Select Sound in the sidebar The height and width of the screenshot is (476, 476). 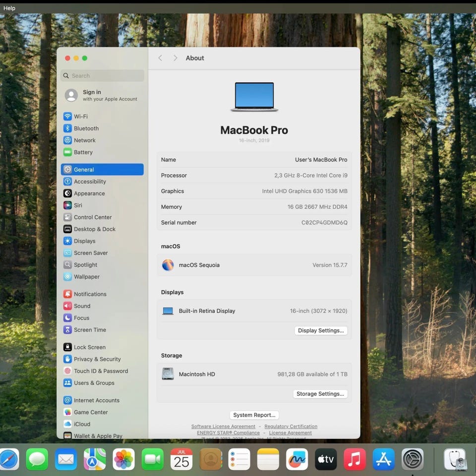pos(102,306)
